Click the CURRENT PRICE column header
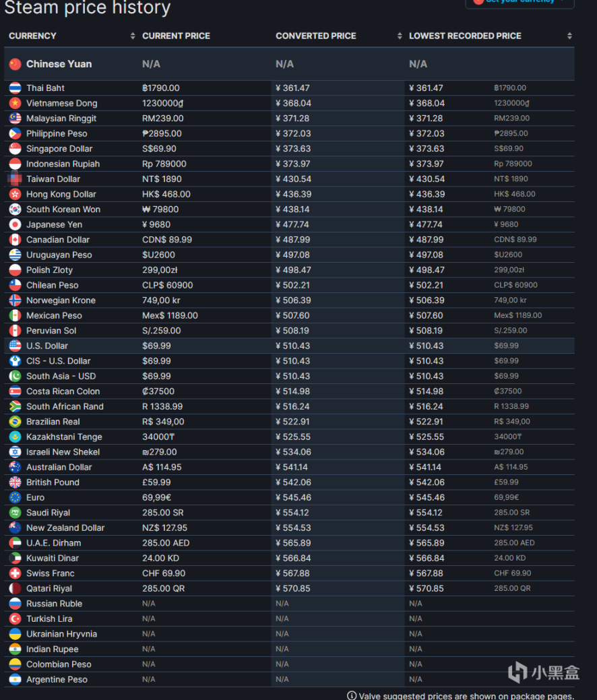Viewport: 597px width, 700px height. pyautogui.click(x=176, y=36)
